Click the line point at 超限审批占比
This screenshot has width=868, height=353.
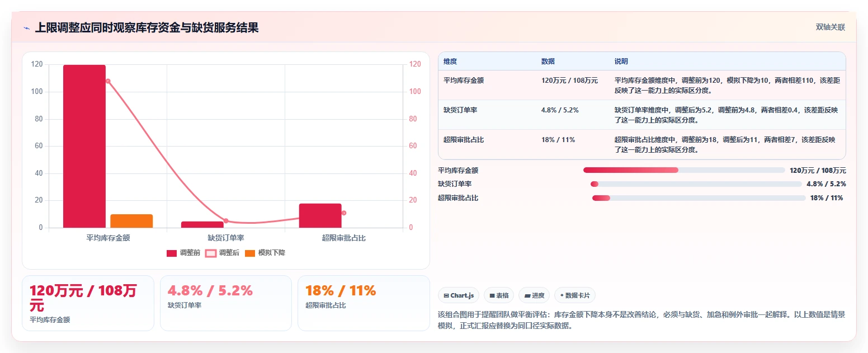344,213
